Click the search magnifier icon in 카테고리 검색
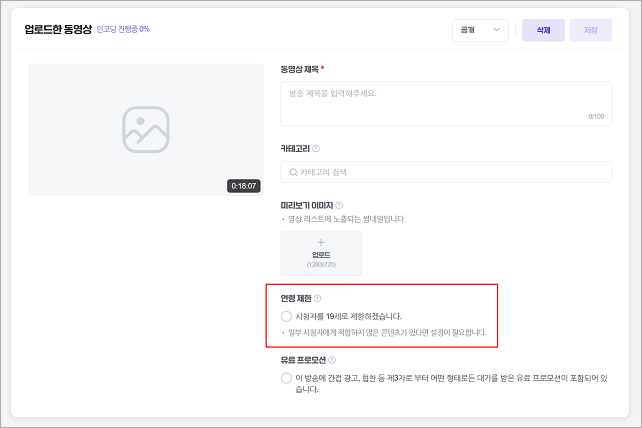The width and height of the screenshot is (642, 428). (293, 172)
